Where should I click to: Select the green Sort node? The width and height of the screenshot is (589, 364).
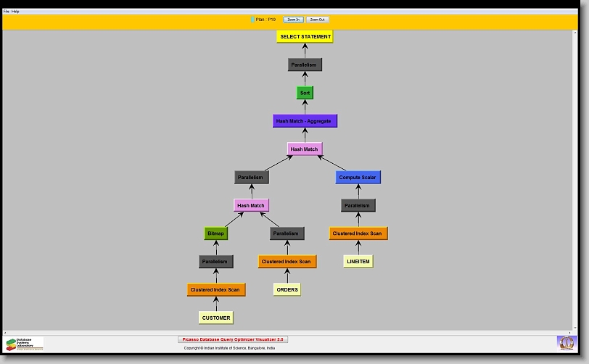tap(305, 93)
